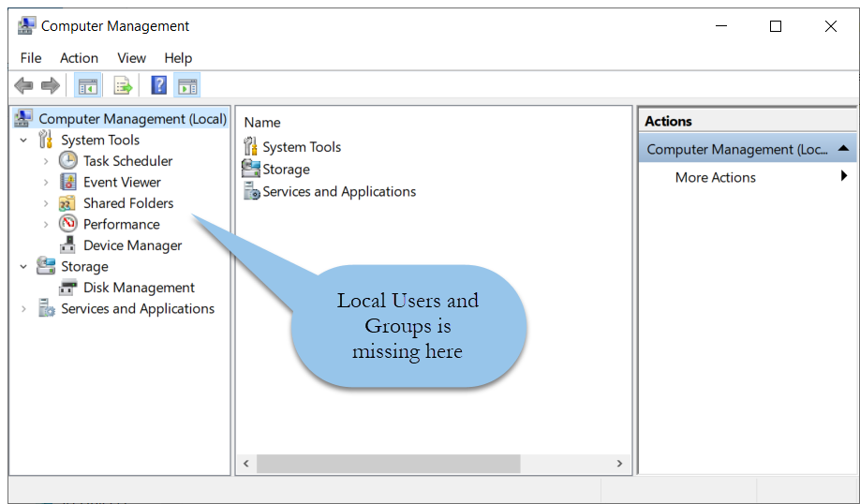Minimize the Computer Management window

pyautogui.click(x=721, y=26)
